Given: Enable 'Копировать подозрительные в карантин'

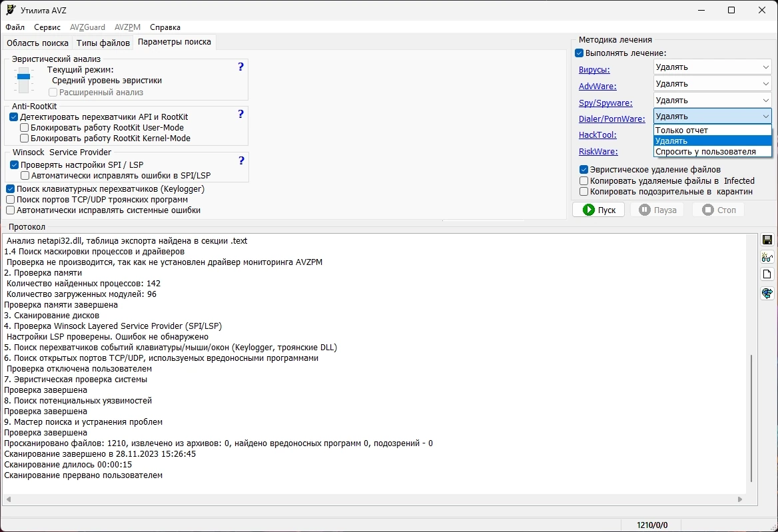Looking at the screenshot, I should 584,191.
